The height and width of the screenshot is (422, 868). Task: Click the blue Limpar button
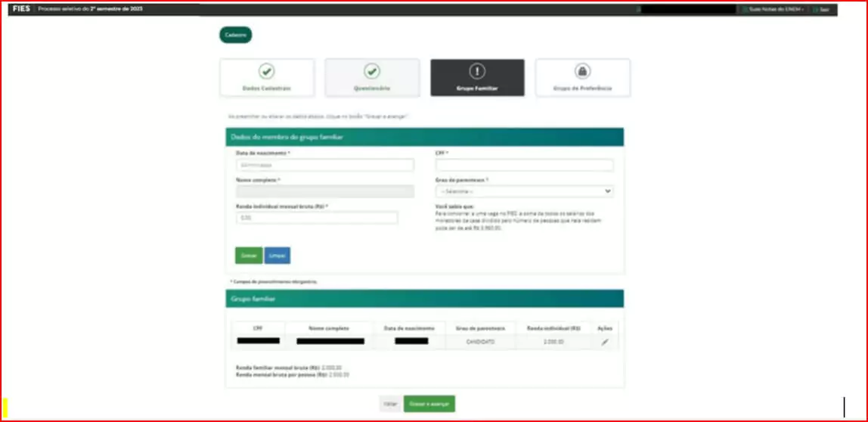277,256
